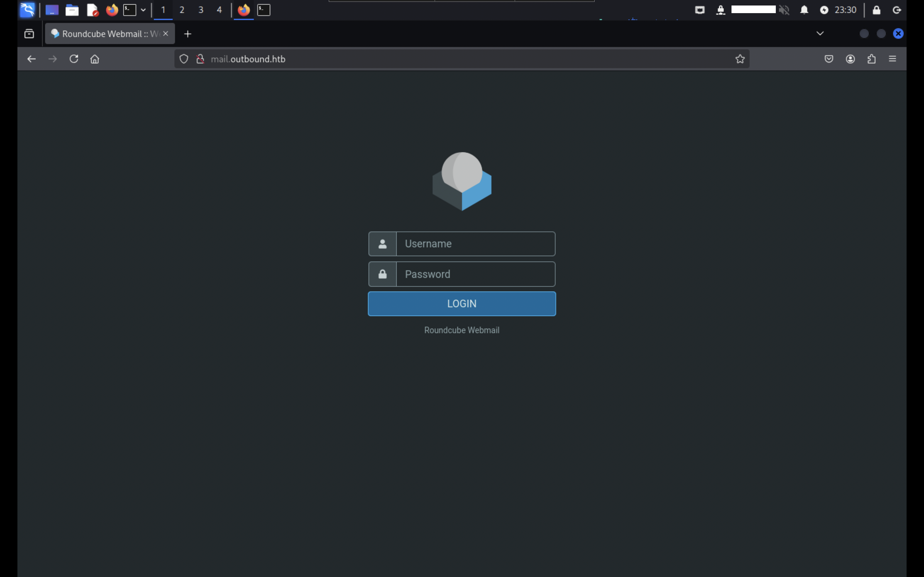Focus the Password input field
Viewport: 924px width, 577px height.
click(475, 274)
